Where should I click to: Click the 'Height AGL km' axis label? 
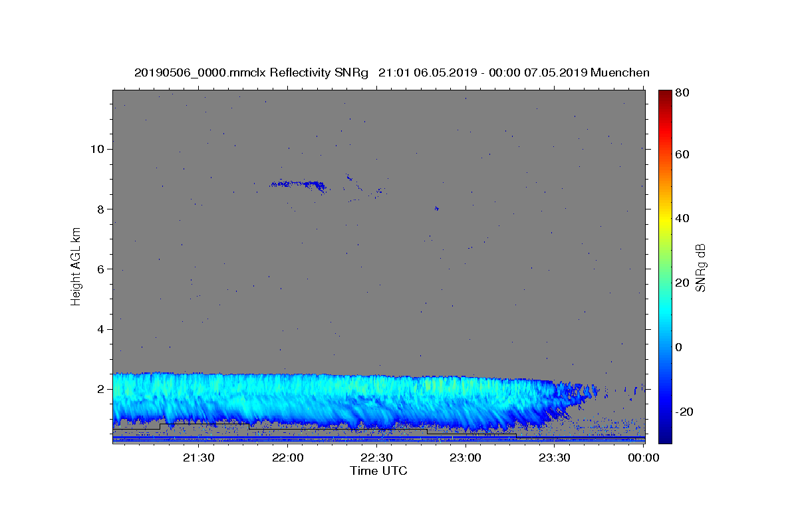pos(76,266)
